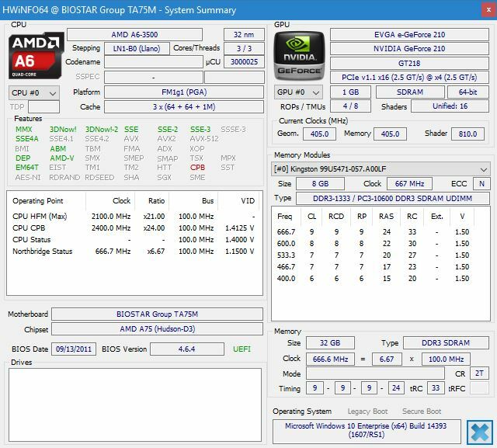Click the µCU value 3000025
Viewport: 497px width, 448px height.
(244, 62)
